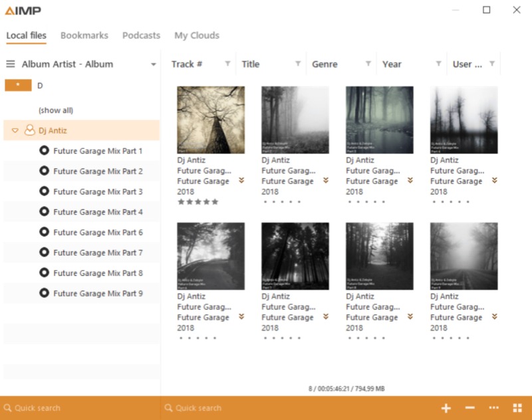Click the bullet icon for Future Garage Mix Part 1
The image size is (532, 420).
[x=45, y=151]
